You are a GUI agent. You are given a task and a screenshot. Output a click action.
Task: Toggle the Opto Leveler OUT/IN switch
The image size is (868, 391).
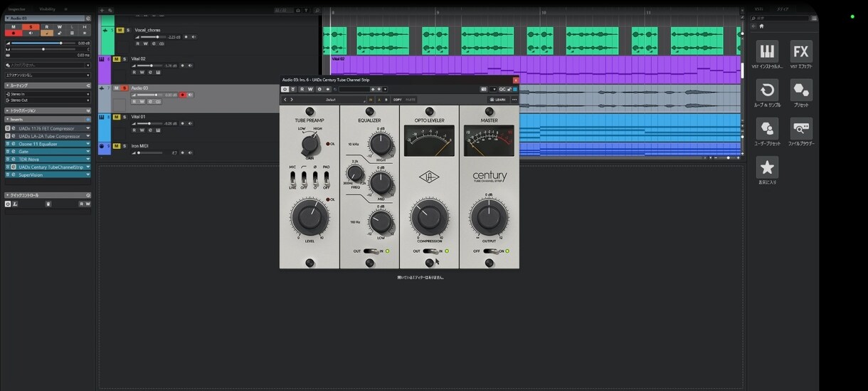429,251
